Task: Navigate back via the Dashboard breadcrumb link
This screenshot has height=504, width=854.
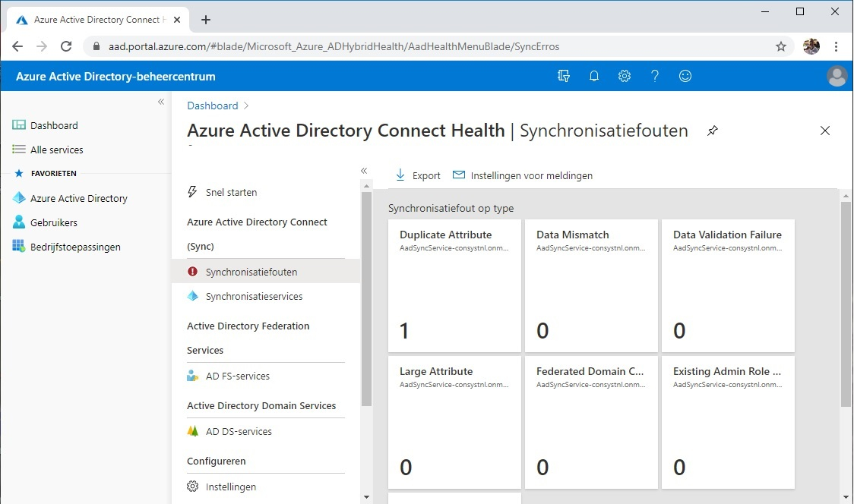Action: click(x=212, y=106)
